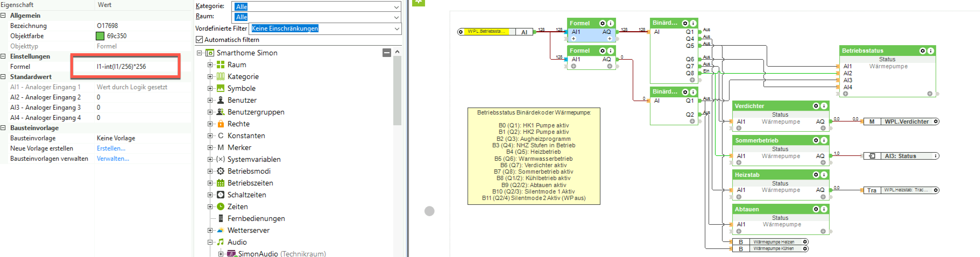Select the Konstanten tree item
This screenshot has width=980, height=257.
(246, 135)
